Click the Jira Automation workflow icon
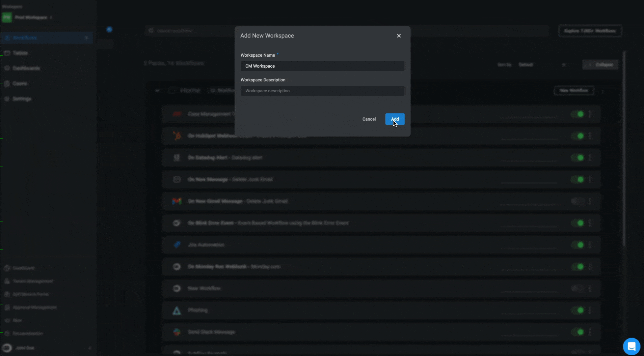 pos(177,245)
